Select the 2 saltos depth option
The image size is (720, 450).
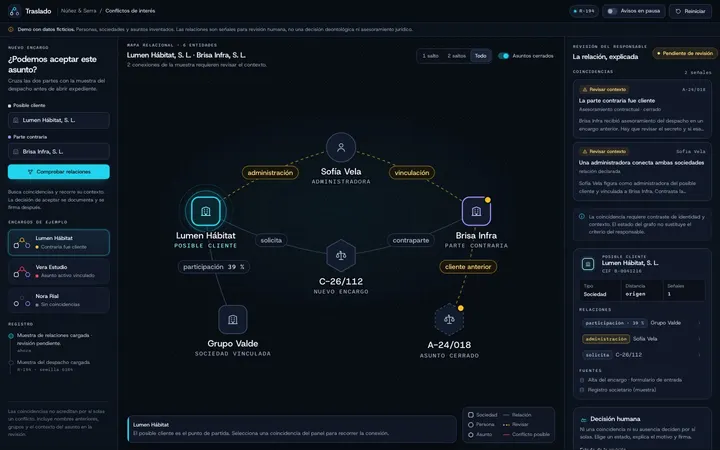tap(456, 56)
